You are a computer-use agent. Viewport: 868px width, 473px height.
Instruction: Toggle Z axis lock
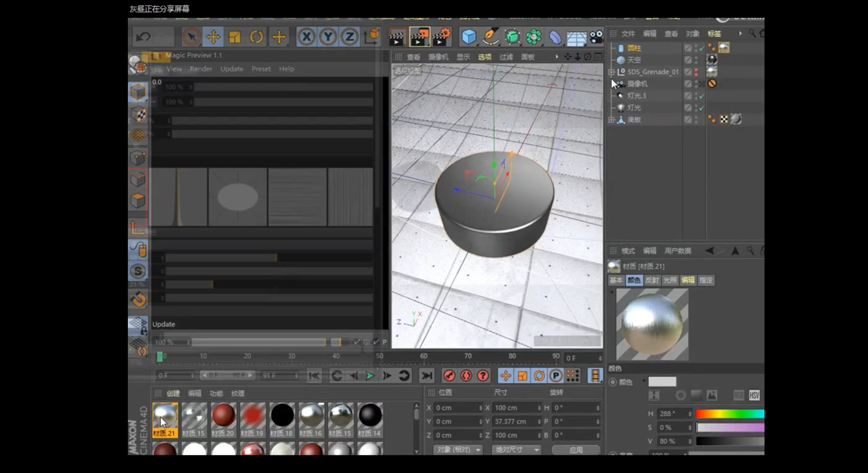pos(350,37)
